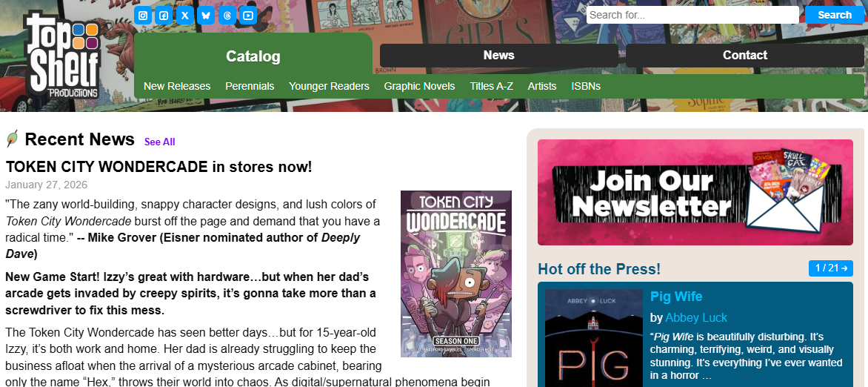Open the Contact tab
Image resolution: width=868 pixels, height=387 pixels.
pos(744,55)
